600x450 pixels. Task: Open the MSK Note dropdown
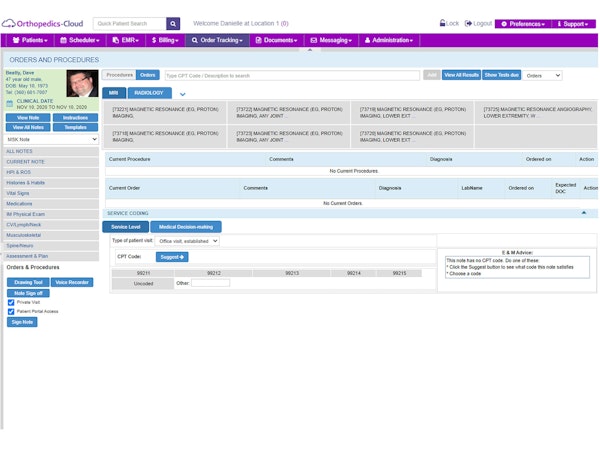51,139
